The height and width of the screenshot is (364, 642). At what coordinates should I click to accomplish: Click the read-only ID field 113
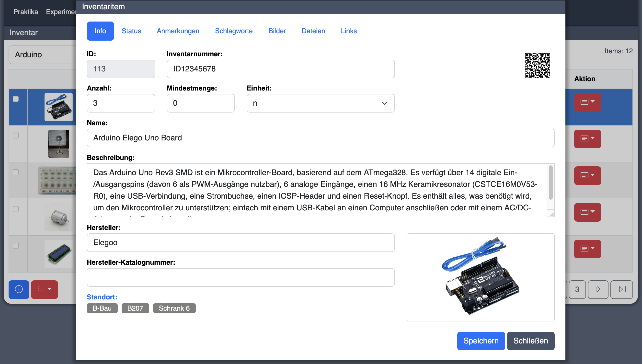[121, 69]
